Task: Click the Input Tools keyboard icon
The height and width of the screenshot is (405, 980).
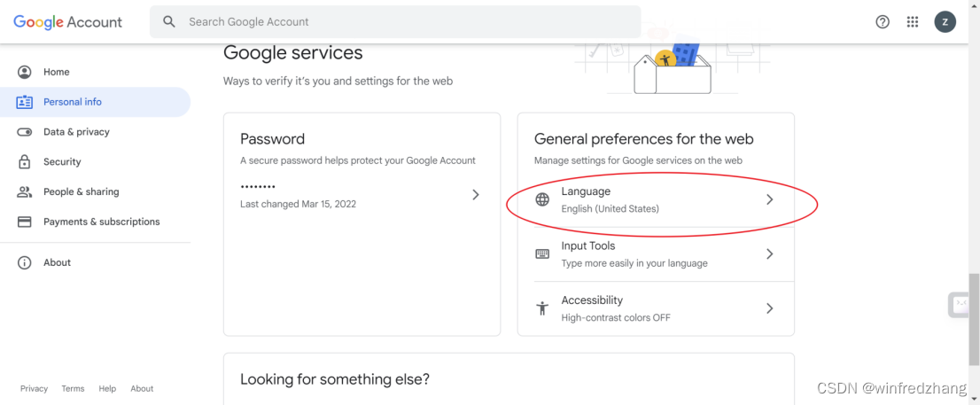Action: 542,254
